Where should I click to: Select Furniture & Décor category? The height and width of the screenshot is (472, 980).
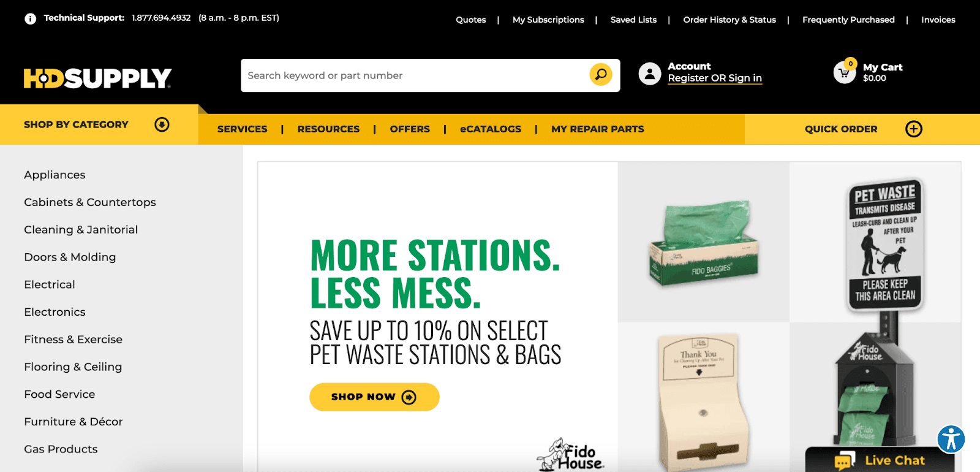pos(73,422)
